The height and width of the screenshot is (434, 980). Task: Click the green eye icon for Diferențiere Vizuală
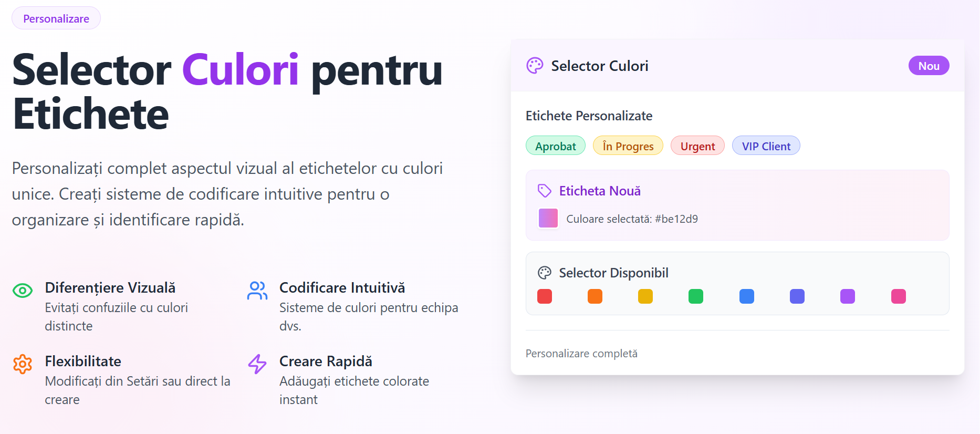pos(23,290)
